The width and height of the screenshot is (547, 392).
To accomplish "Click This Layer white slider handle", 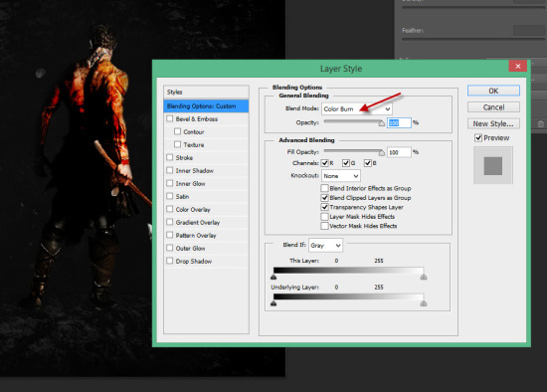I will 424,277.
